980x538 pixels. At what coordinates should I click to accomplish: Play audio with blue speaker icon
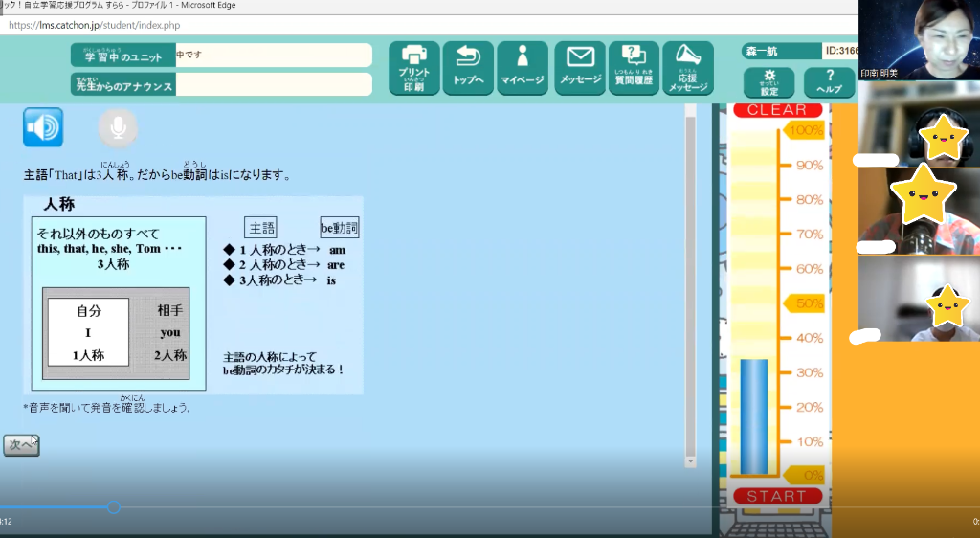pyautogui.click(x=43, y=127)
